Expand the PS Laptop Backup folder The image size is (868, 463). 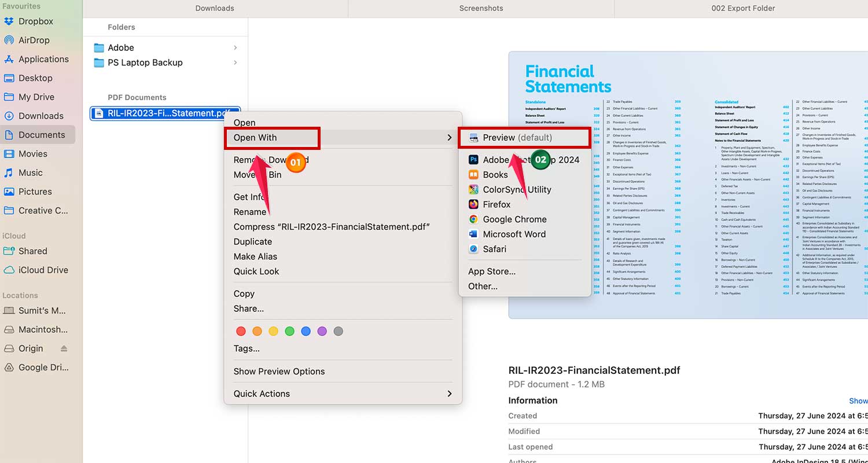coord(234,63)
